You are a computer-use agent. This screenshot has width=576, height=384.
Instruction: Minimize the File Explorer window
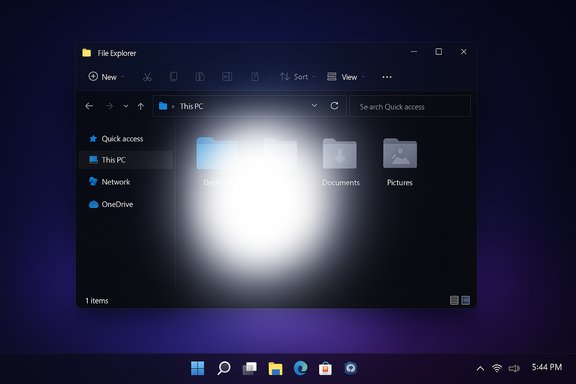coord(414,52)
